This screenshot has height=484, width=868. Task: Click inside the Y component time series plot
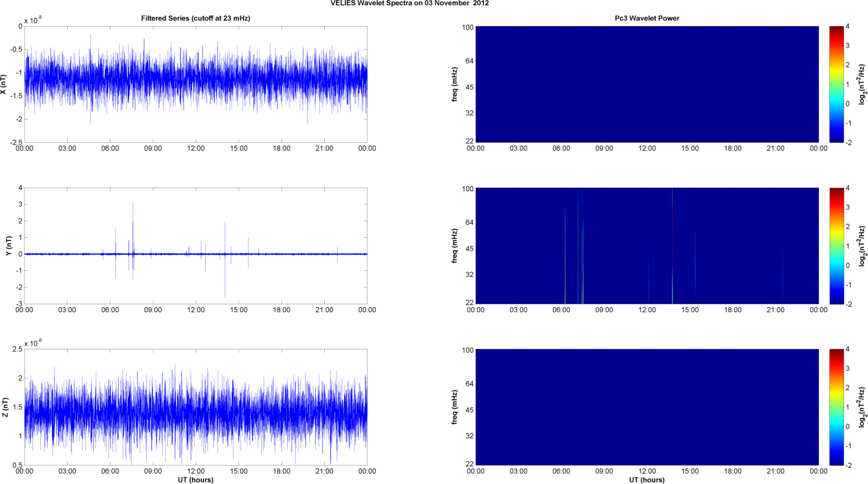[196, 246]
